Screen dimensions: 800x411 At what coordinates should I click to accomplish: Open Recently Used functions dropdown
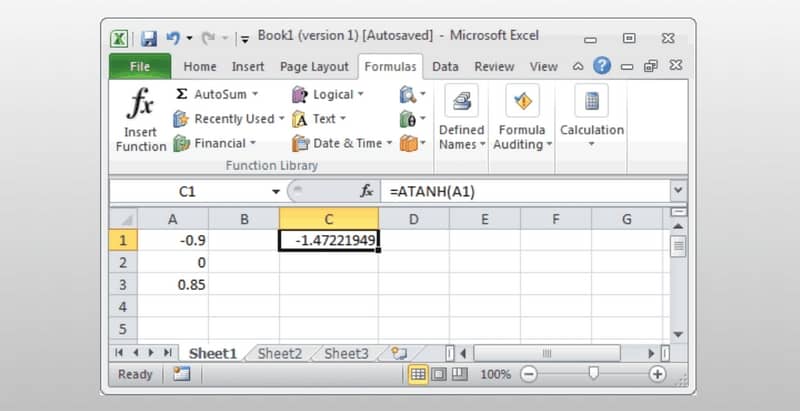click(x=228, y=119)
